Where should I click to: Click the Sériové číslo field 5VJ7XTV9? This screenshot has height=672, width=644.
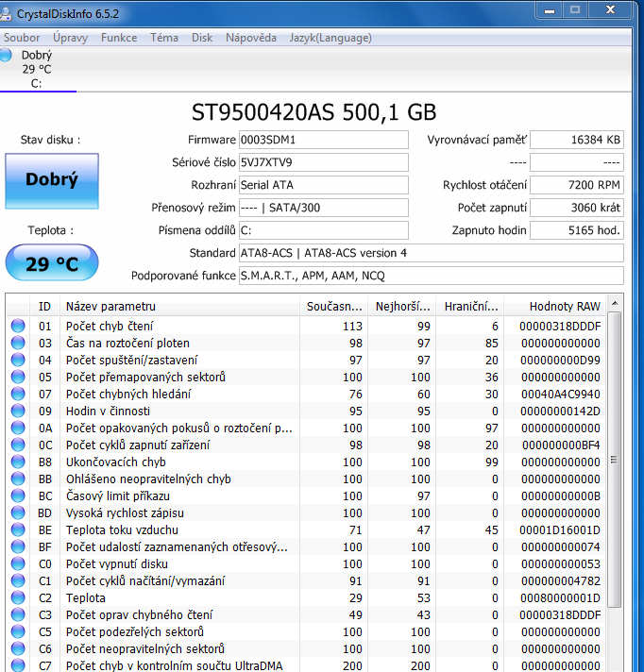click(324, 162)
